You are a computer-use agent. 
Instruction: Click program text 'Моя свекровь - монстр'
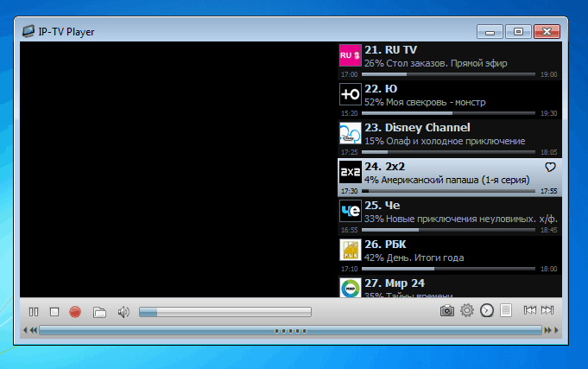436,102
